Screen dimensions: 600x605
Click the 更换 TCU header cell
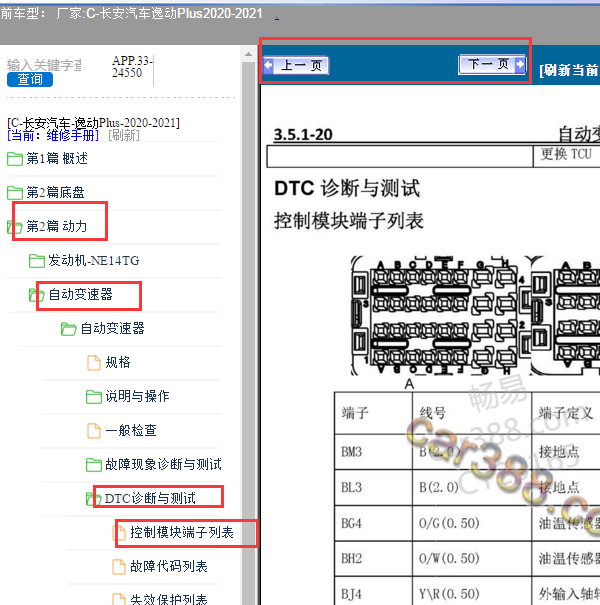566,154
